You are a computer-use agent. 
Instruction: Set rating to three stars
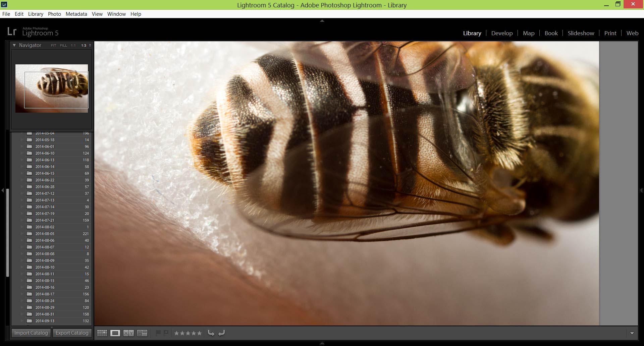coord(188,333)
